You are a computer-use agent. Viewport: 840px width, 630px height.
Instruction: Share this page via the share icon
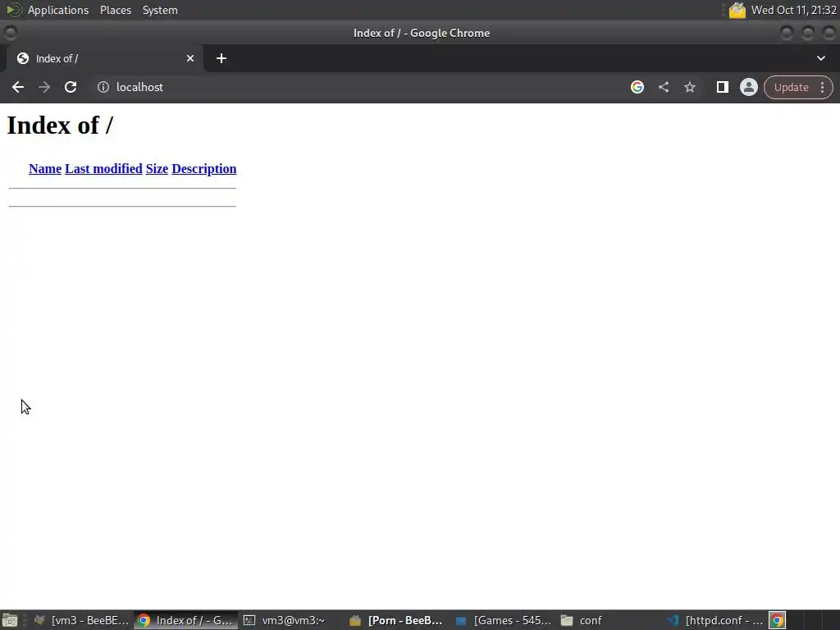coord(663,87)
